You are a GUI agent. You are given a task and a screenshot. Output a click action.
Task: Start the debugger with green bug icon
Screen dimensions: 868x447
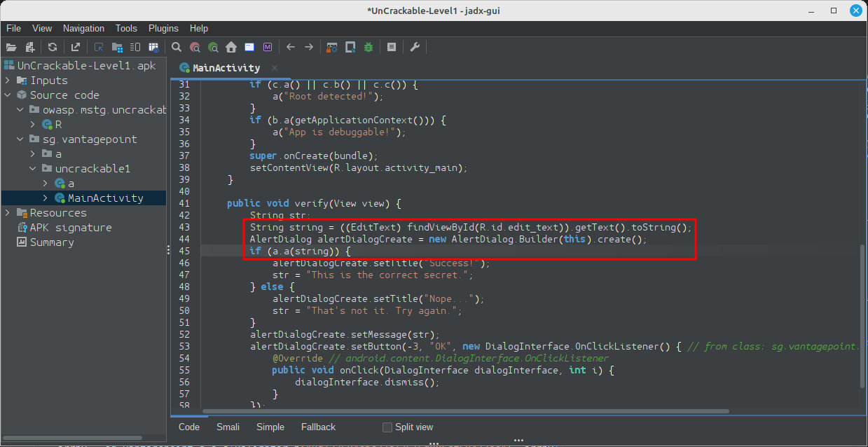point(368,48)
